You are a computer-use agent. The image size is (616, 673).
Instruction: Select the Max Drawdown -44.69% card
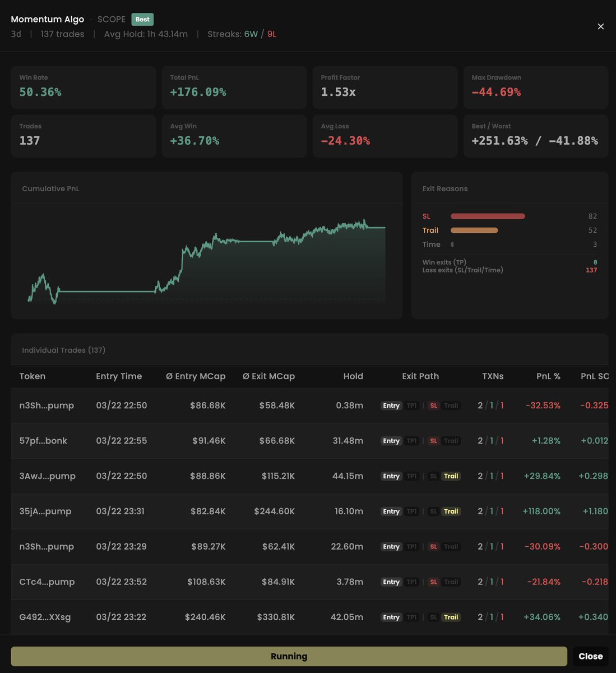tap(536, 87)
